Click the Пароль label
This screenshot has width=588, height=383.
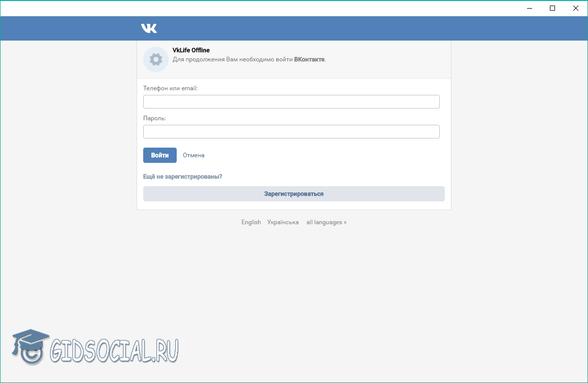pos(154,118)
